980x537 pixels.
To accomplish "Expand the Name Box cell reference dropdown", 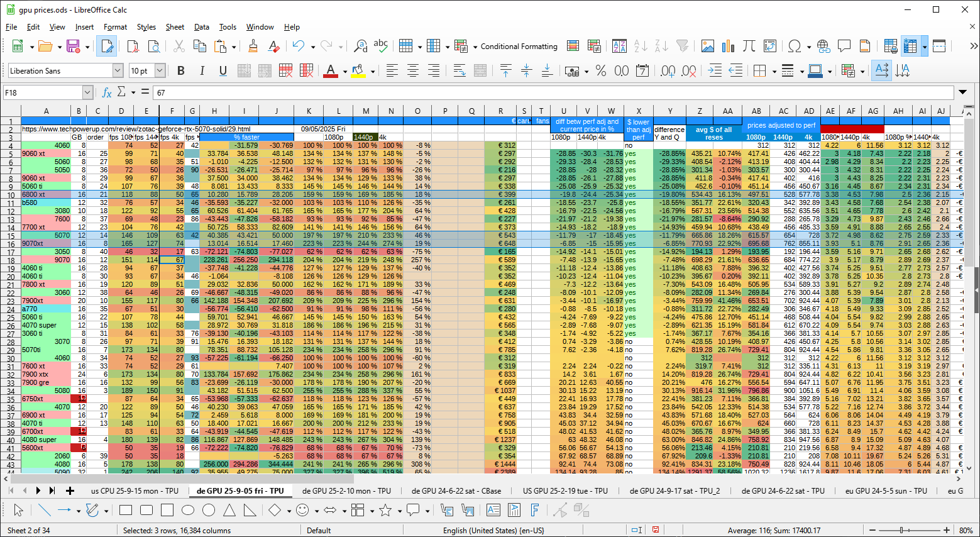I will click(87, 92).
